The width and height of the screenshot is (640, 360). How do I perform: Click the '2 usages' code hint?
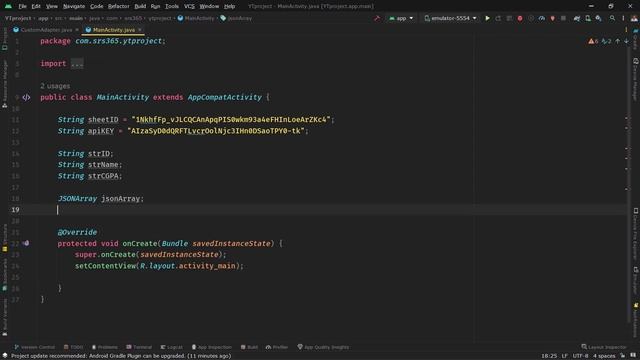[x=55, y=86]
